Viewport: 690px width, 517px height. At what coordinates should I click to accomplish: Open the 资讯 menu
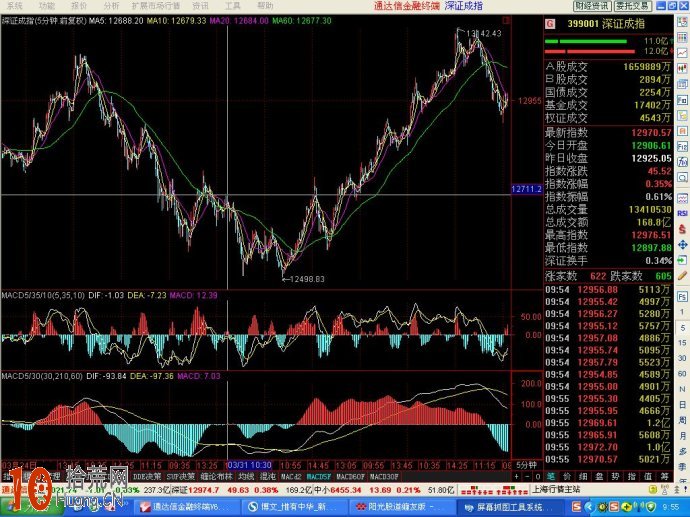point(200,6)
